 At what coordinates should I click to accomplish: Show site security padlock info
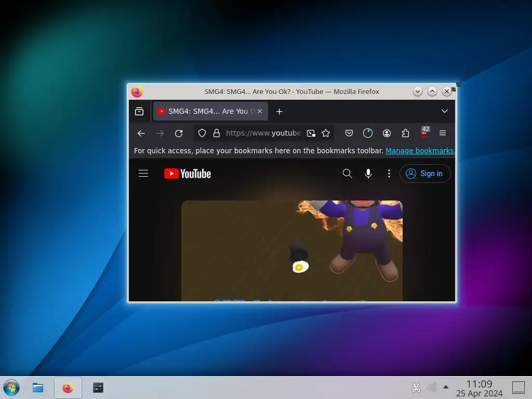(217, 134)
